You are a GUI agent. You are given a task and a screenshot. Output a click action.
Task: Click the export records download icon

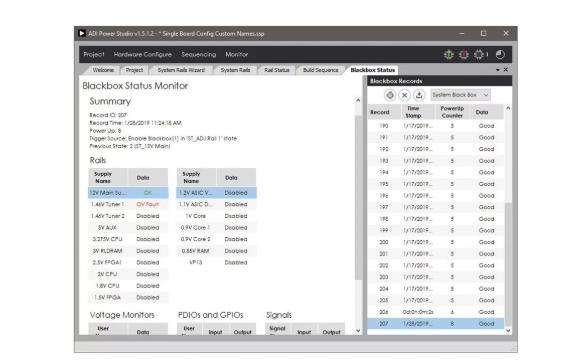tap(419, 95)
